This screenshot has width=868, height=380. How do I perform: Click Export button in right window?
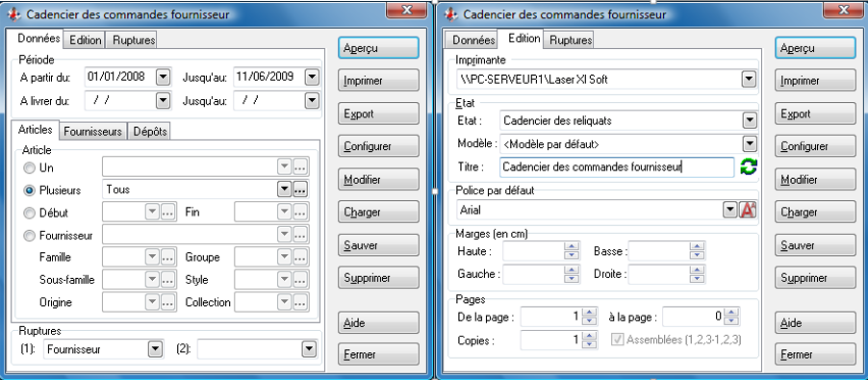(815, 114)
